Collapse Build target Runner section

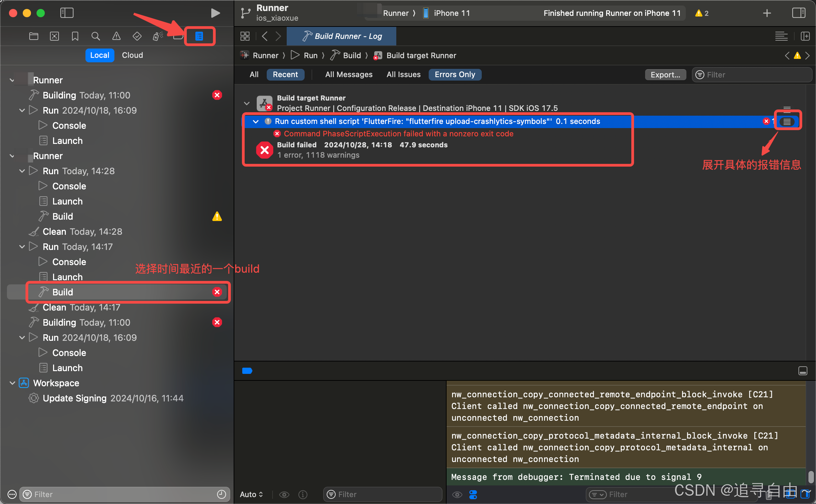[x=247, y=103]
